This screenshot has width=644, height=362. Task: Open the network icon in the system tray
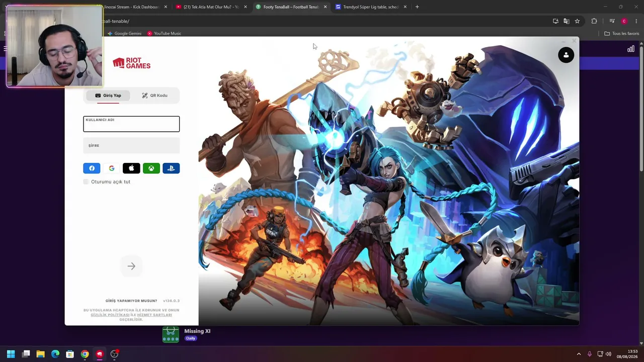pos(600,354)
